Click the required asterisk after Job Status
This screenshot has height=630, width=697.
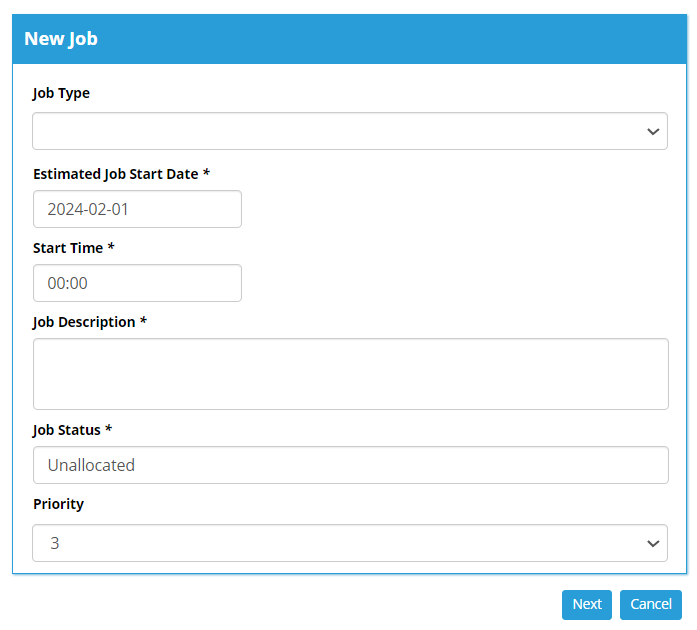[109, 429]
